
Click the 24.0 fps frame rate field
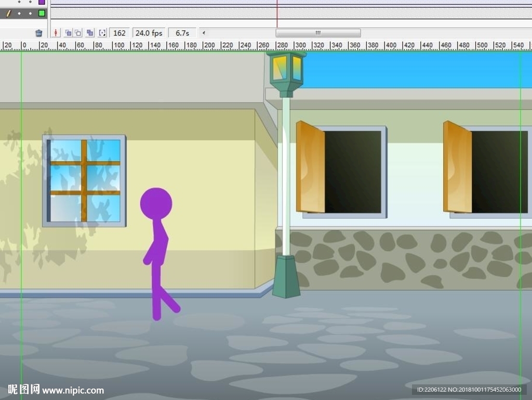pos(149,33)
